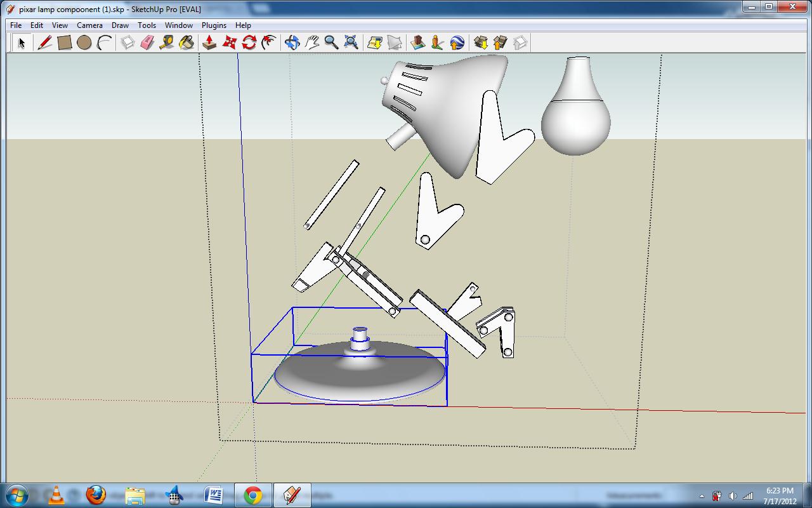The width and height of the screenshot is (812, 508).
Task: Click the Share Component icon
Action: pos(520,43)
